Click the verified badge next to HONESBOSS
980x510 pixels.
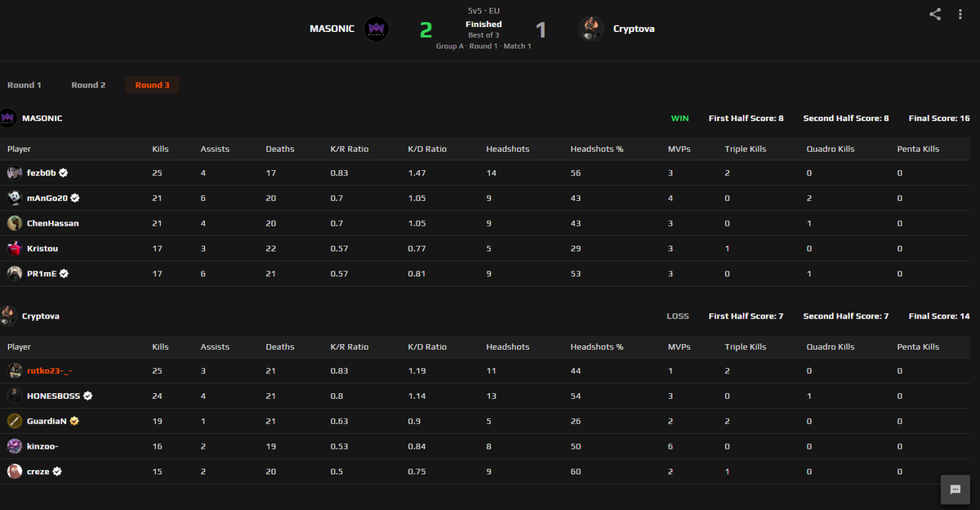[x=87, y=396]
